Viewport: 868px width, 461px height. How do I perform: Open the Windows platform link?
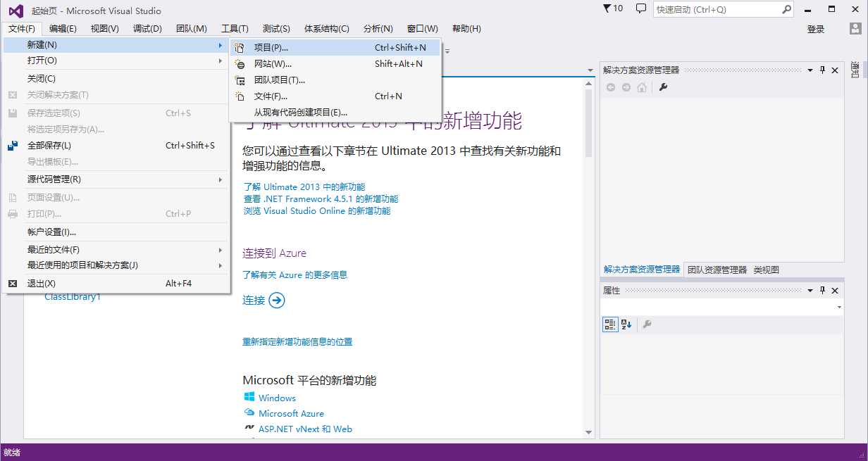pyautogui.click(x=277, y=398)
